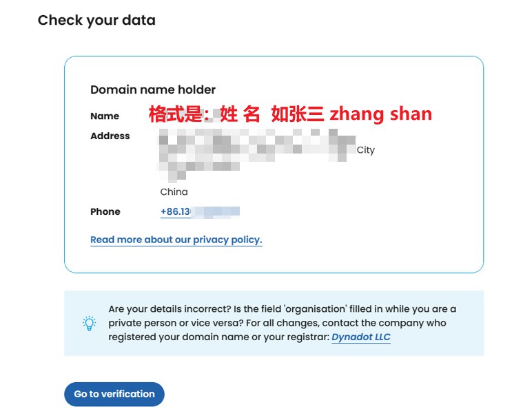Click the Name field label
Screen dimensions: 523x420
[105, 116]
